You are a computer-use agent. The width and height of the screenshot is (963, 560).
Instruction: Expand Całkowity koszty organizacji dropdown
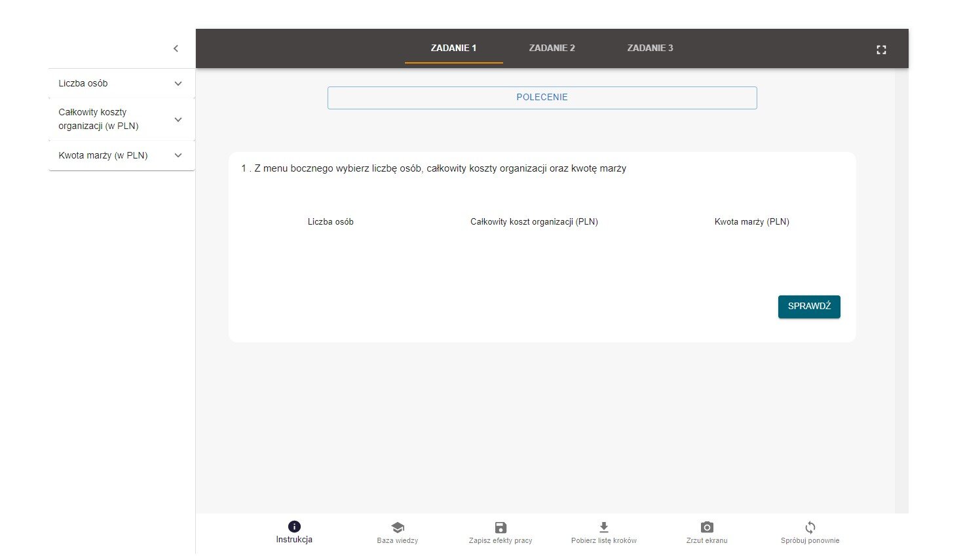point(122,119)
